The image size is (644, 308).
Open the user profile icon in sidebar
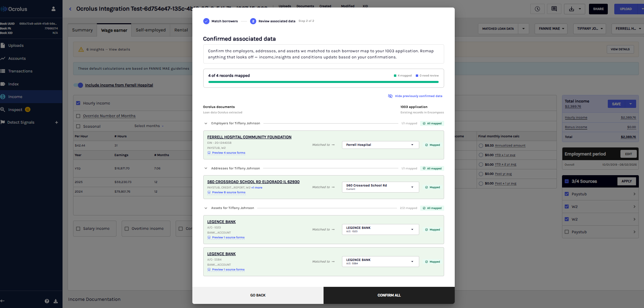[x=53, y=9]
